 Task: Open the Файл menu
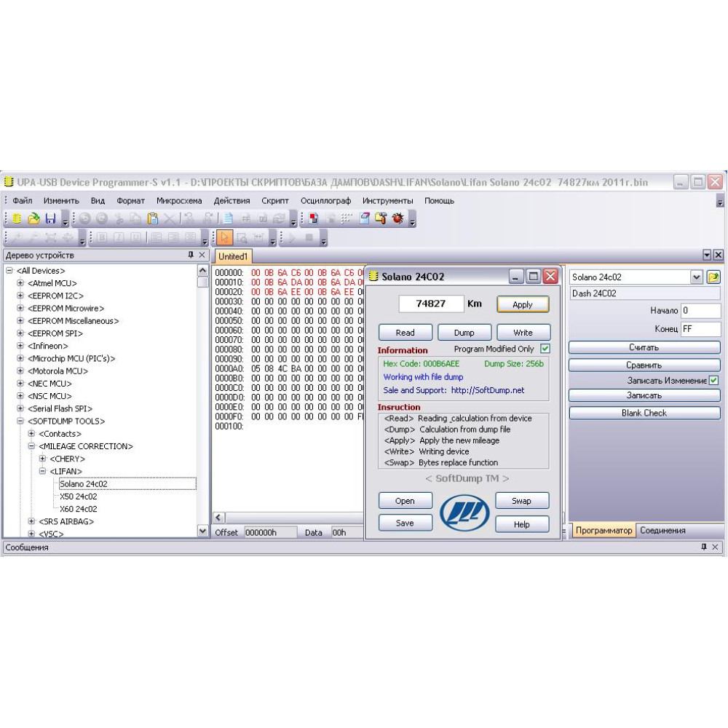[23, 201]
